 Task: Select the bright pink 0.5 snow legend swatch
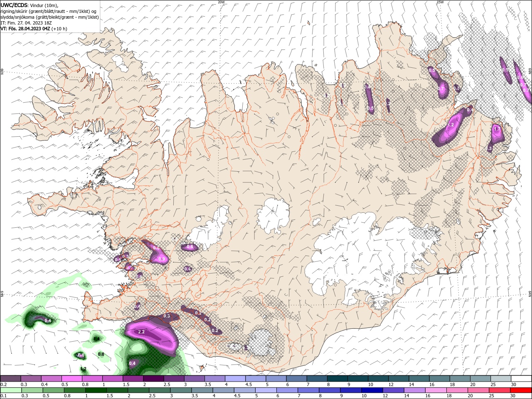(71, 379)
